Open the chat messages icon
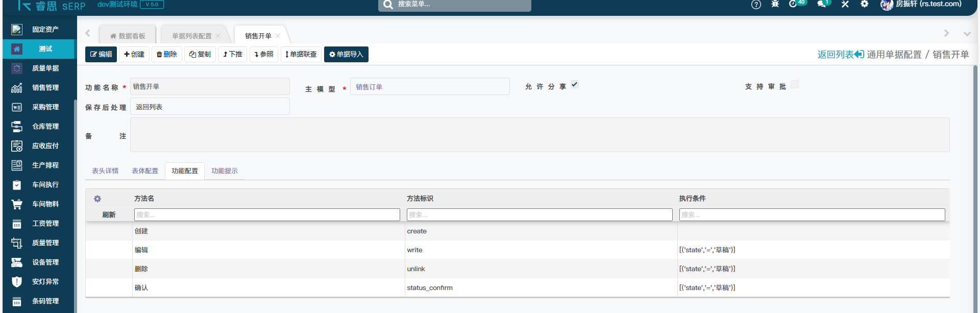 [x=821, y=4]
